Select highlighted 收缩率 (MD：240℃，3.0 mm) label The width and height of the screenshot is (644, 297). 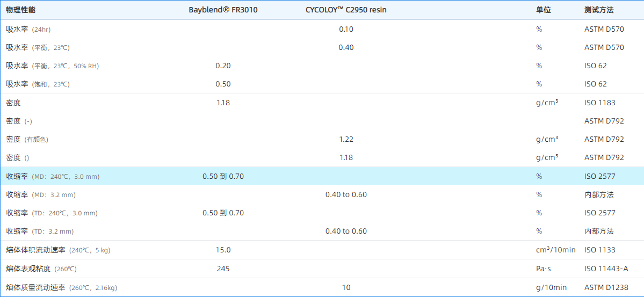[x=53, y=176]
